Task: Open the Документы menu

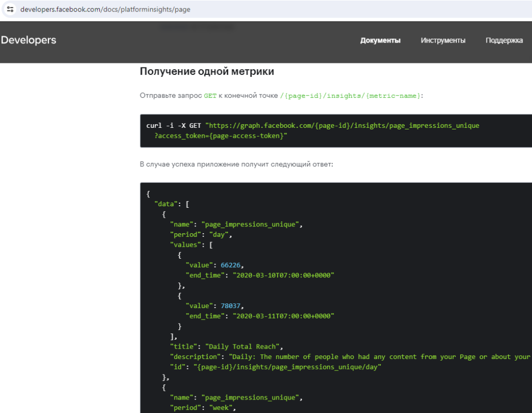Action: pos(380,41)
